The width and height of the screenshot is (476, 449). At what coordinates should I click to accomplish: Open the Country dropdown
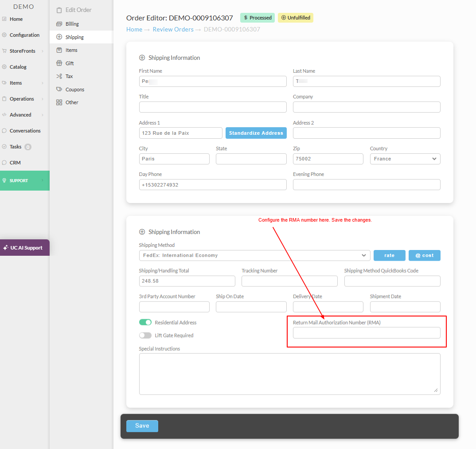coord(405,159)
